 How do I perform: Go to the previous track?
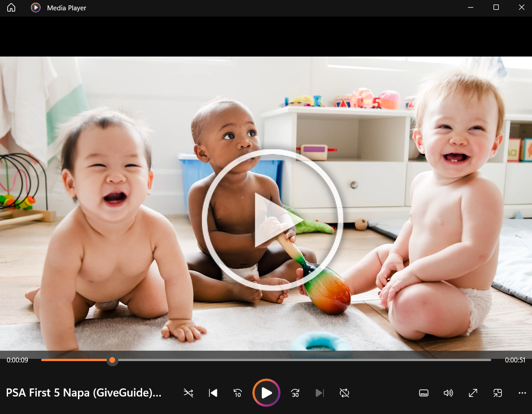pyautogui.click(x=213, y=393)
